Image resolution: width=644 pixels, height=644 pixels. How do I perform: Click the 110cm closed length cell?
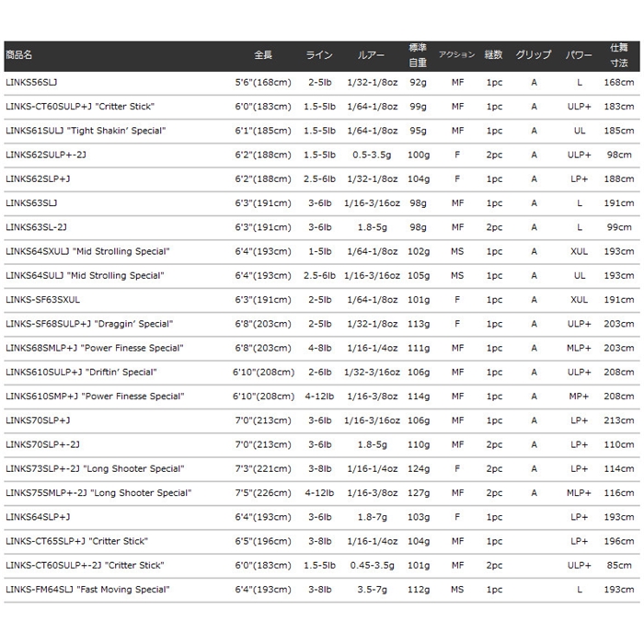pos(619,444)
